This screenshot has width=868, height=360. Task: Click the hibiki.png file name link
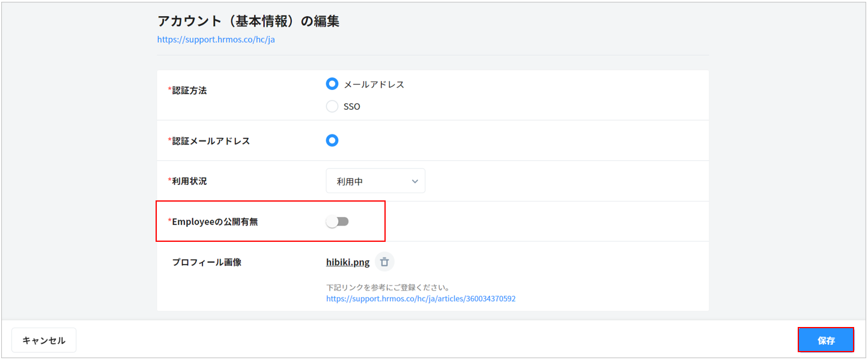click(x=348, y=262)
